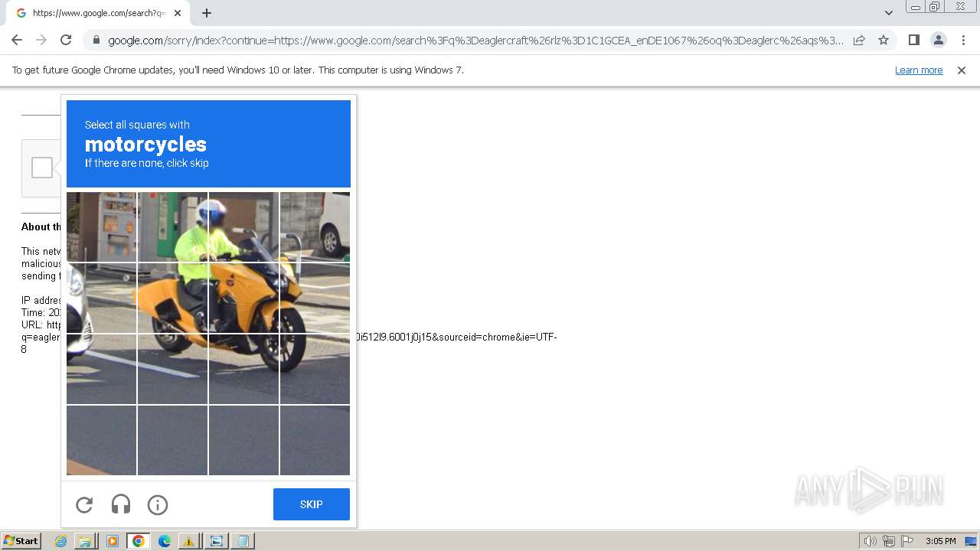Open the Action Center flag icon
Image resolution: width=980 pixels, height=551 pixels.
click(907, 541)
